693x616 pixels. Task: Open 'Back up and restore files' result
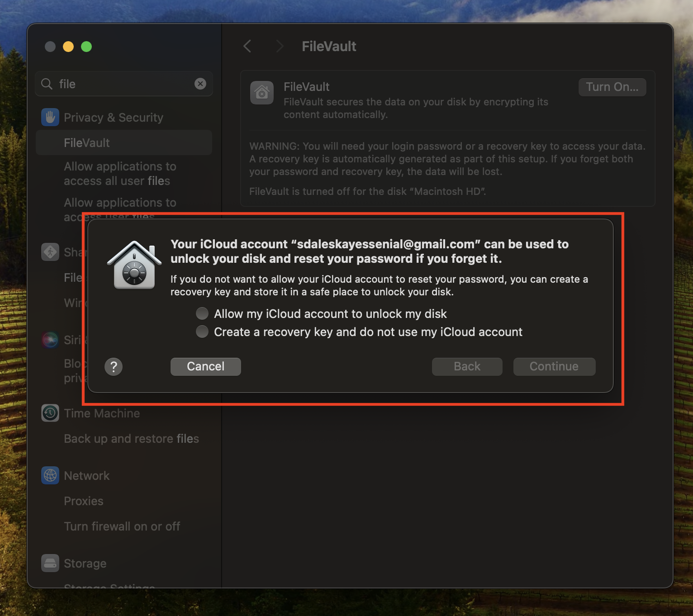point(131,439)
